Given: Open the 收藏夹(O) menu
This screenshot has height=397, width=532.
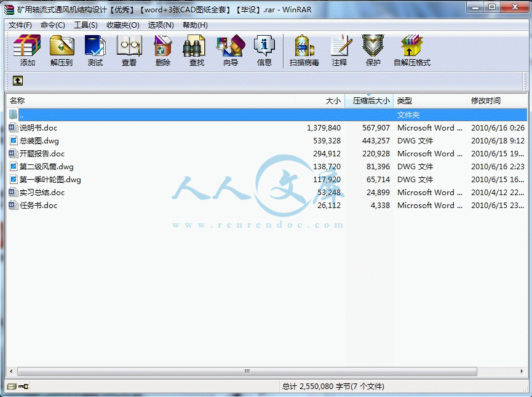Looking at the screenshot, I should pos(123,25).
